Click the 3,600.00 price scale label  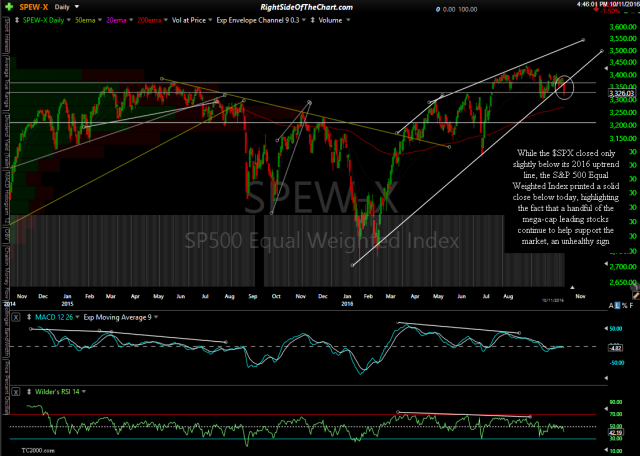623,27
